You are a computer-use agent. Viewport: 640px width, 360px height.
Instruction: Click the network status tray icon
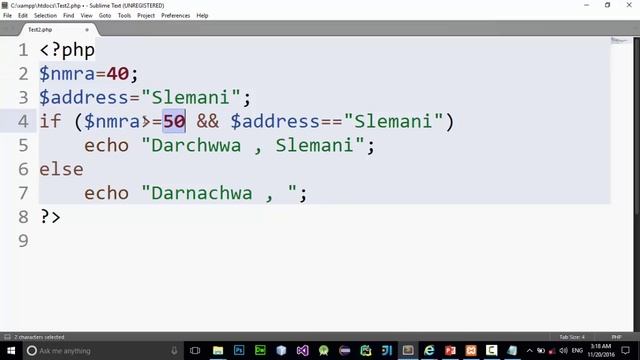coord(541,351)
